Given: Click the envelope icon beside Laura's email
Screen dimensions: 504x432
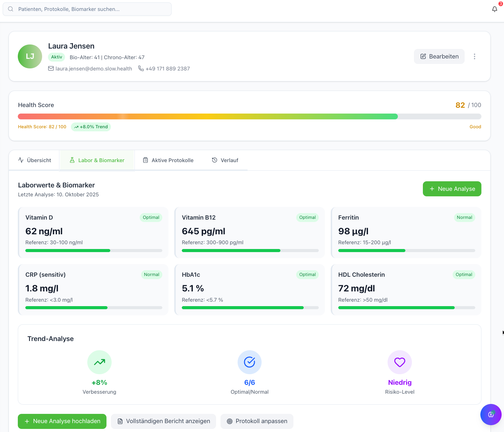Looking at the screenshot, I should click(50, 69).
